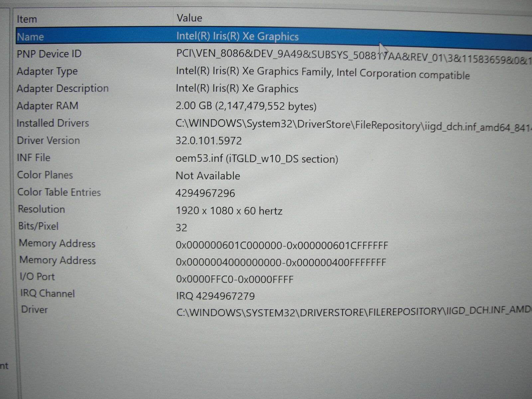Select the I/O Port row
Screen dimensions: 532x399
click(x=37, y=277)
